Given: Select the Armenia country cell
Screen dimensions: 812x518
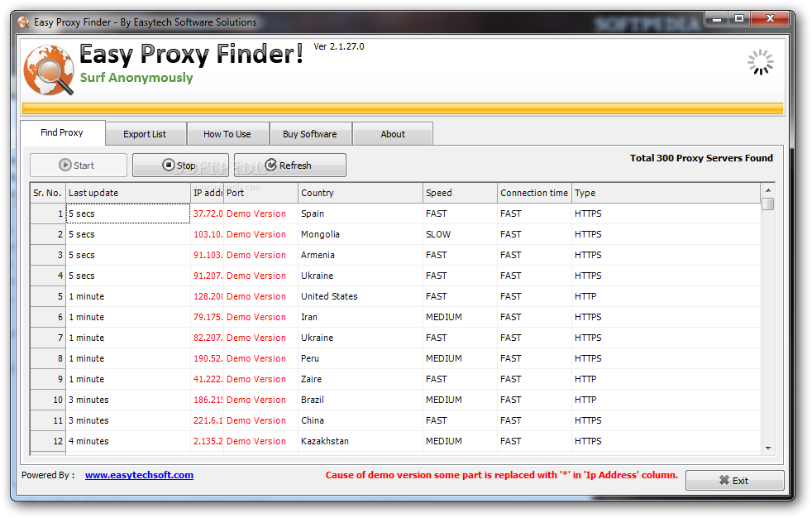Looking at the screenshot, I should coord(361,255).
